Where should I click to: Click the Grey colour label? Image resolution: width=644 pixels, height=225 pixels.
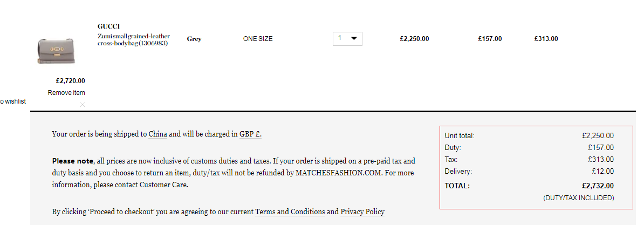click(x=194, y=39)
